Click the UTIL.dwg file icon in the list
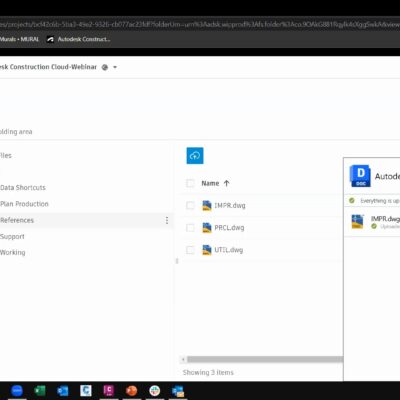Viewport: 400px width, 400px height. tap(207, 250)
